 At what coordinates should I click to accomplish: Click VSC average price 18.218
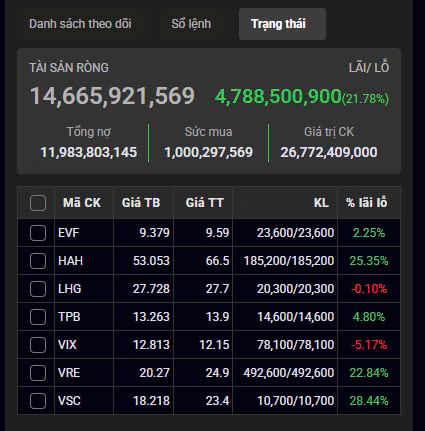tap(151, 401)
